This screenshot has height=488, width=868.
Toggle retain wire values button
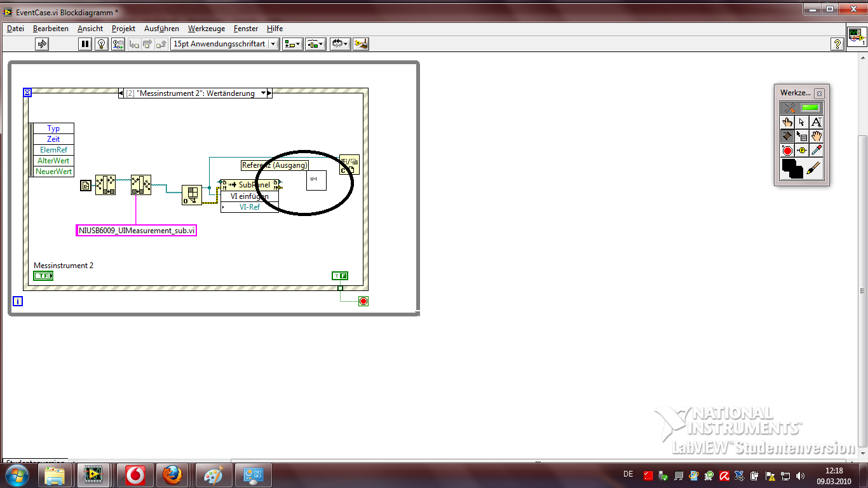[118, 44]
